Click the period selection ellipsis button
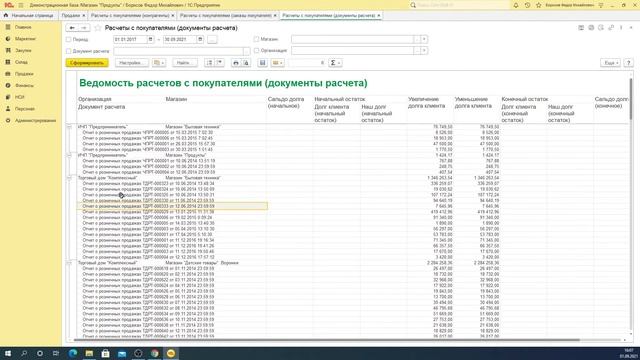 click(212, 40)
